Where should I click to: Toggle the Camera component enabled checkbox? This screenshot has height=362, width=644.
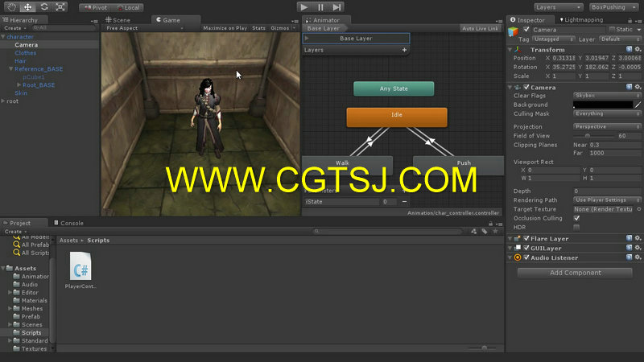pos(526,88)
